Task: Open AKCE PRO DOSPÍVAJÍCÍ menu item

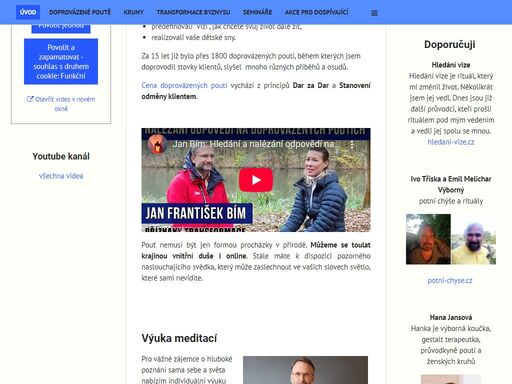Action: coord(316,12)
